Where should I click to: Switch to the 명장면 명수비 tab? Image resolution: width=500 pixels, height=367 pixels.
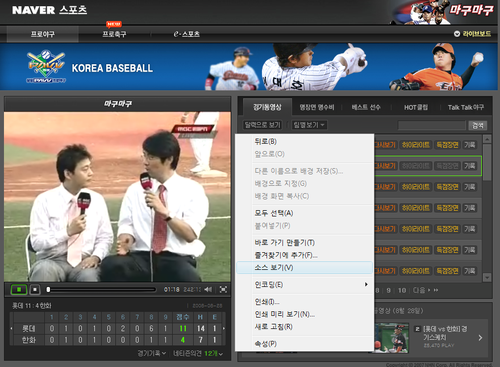pyautogui.click(x=316, y=107)
